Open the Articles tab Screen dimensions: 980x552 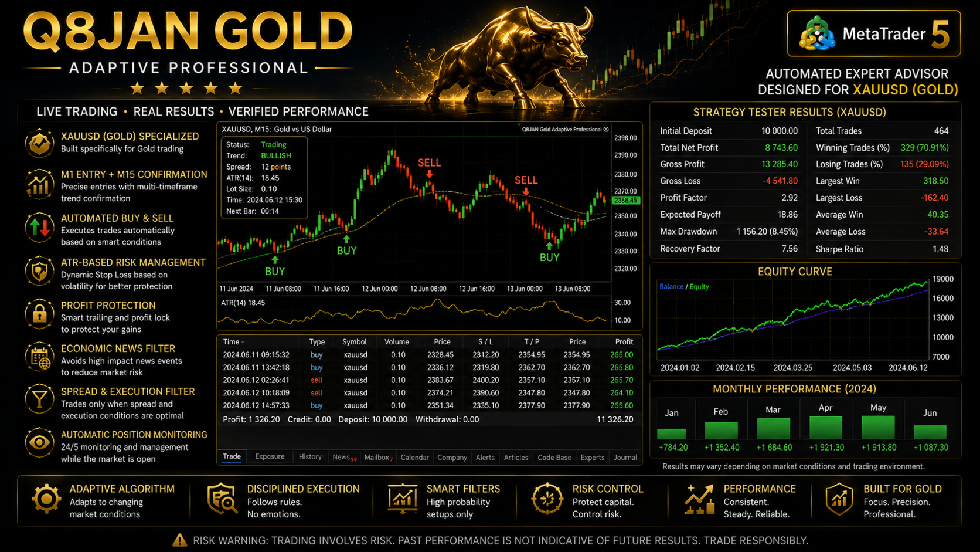coord(516,457)
